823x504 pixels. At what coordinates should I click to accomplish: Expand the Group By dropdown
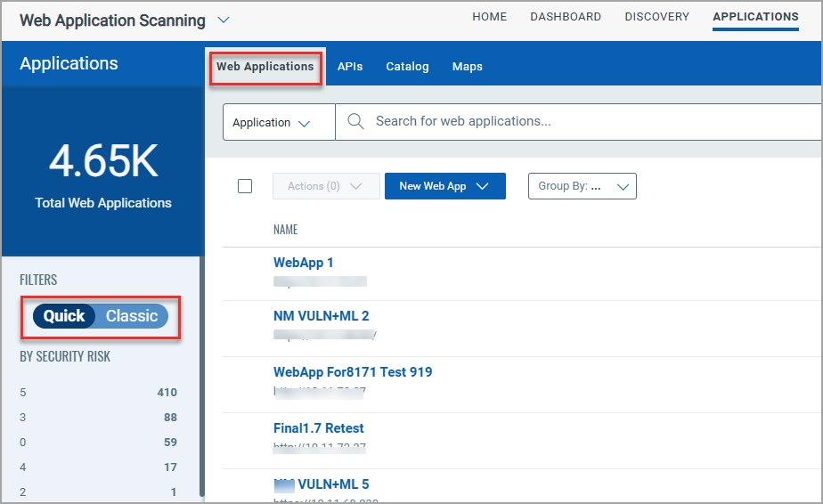coord(582,186)
